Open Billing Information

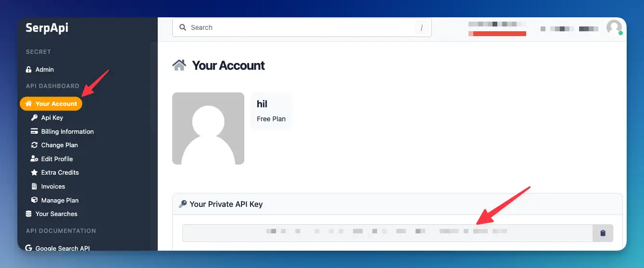[67, 131]
